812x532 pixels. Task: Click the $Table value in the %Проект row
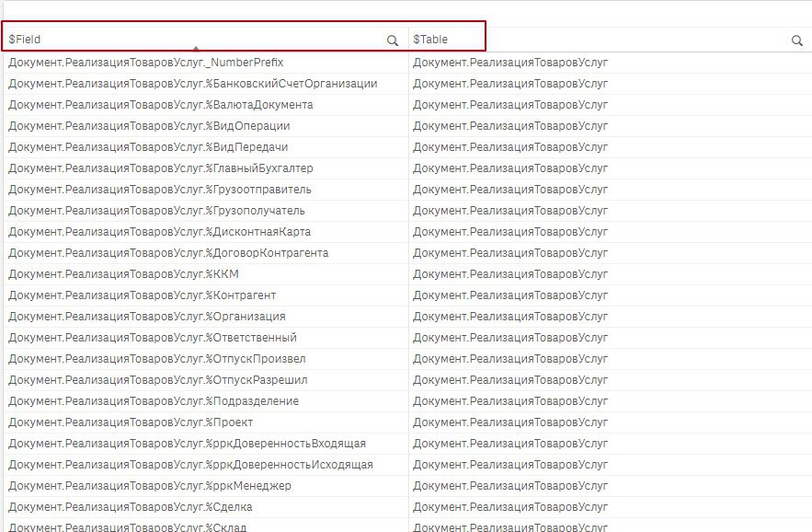510,422
